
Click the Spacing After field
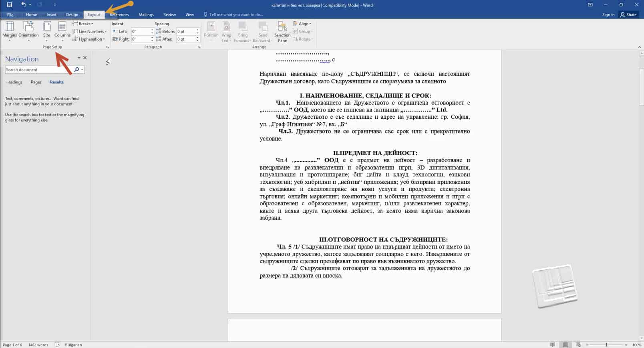(x=186, y=39)
